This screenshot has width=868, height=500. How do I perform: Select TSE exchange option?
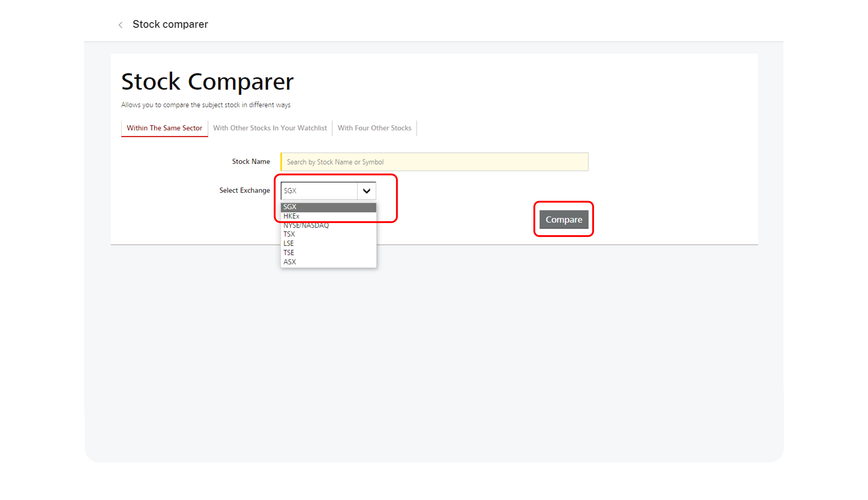click(329, 253)
